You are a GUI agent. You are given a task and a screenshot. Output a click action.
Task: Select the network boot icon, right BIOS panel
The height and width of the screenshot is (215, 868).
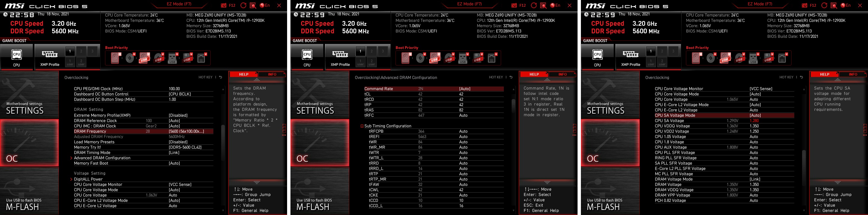coord(782,58)
